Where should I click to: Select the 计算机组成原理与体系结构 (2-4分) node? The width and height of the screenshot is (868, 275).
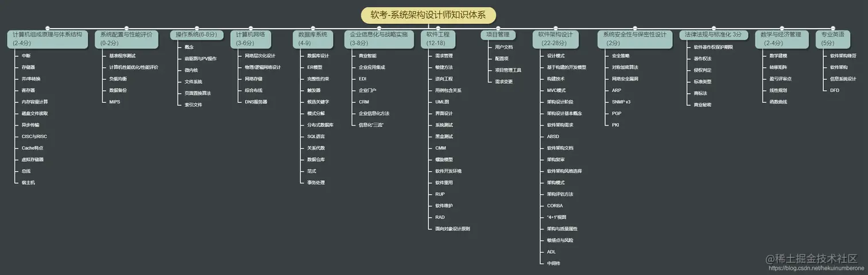(x=47, y=38)
